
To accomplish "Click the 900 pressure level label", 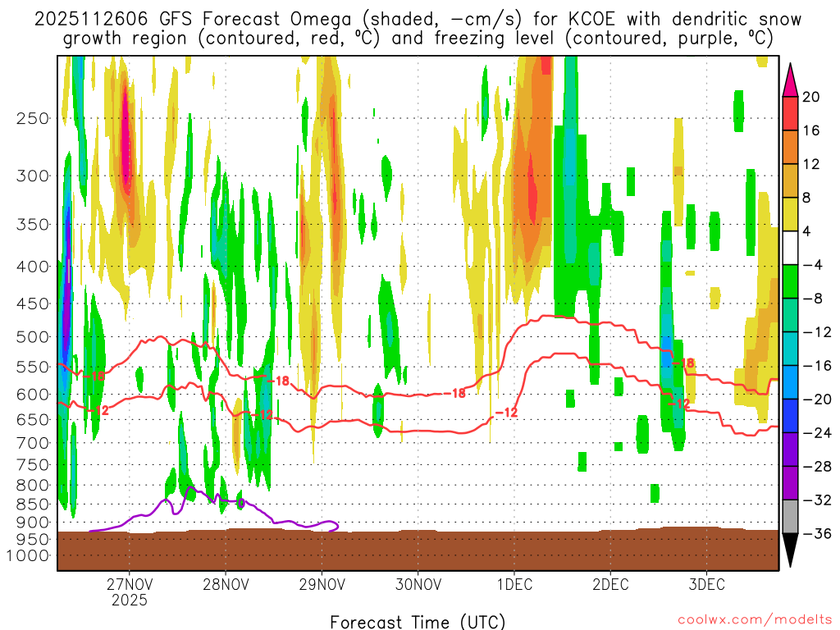I will click(x=32, y=522).
